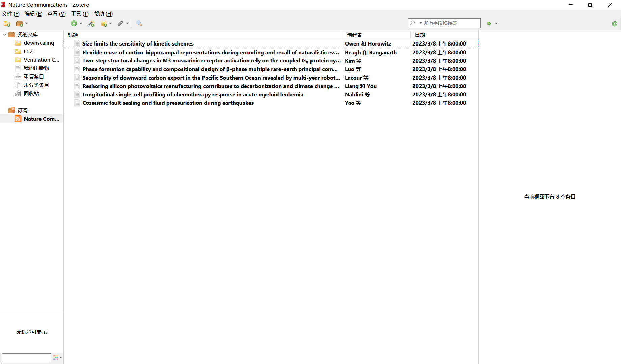621x364 pixels.
Task: Open the Advanced Search magnifier icon
Action: pyautogui.click(x=139, y=23)
